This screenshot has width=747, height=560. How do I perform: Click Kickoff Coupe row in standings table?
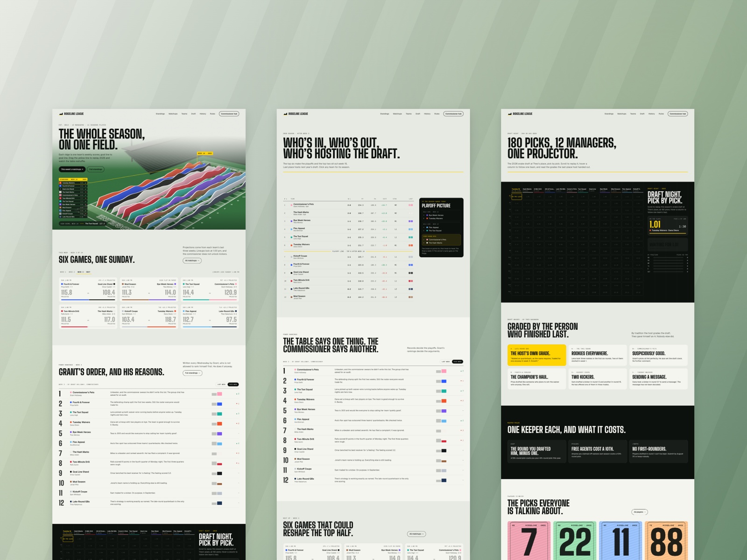coord(349,257)
